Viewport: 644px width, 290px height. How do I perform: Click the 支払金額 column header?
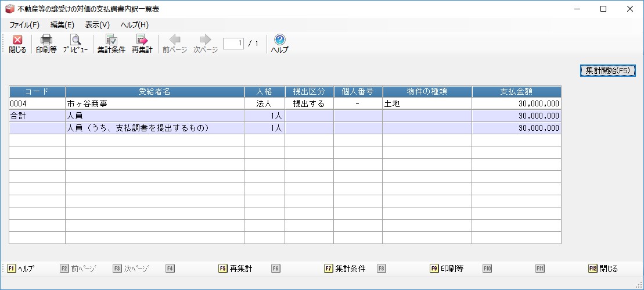[516, 92]
